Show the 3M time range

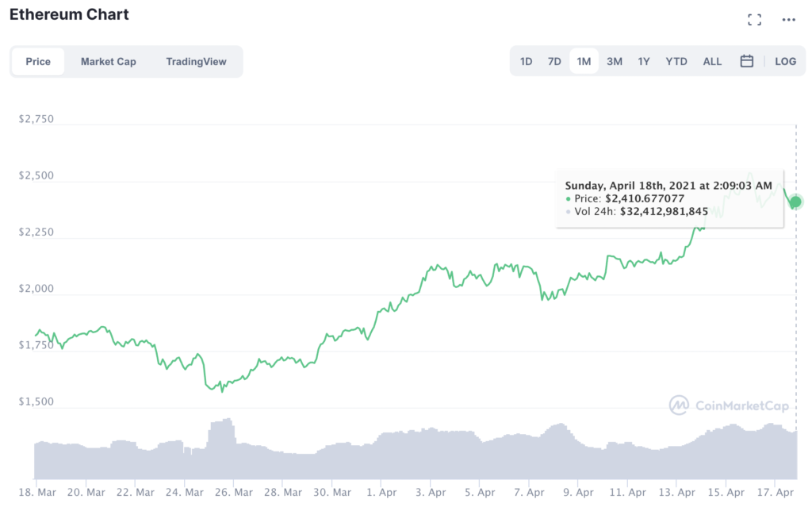coord(615,61)
